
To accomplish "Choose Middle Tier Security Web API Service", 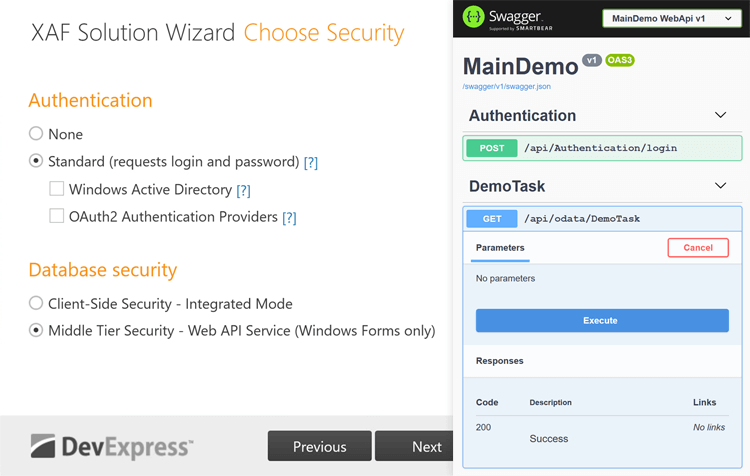I will [36, 330].
